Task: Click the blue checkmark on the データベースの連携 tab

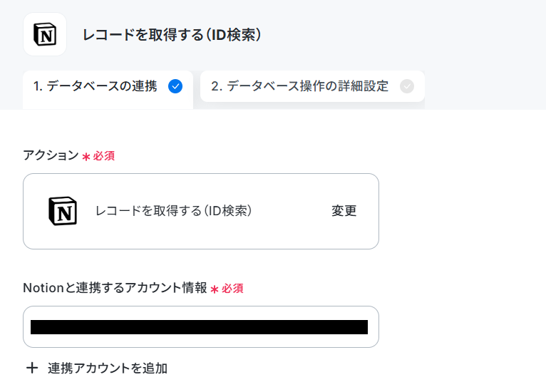Action: click(175, 86)
